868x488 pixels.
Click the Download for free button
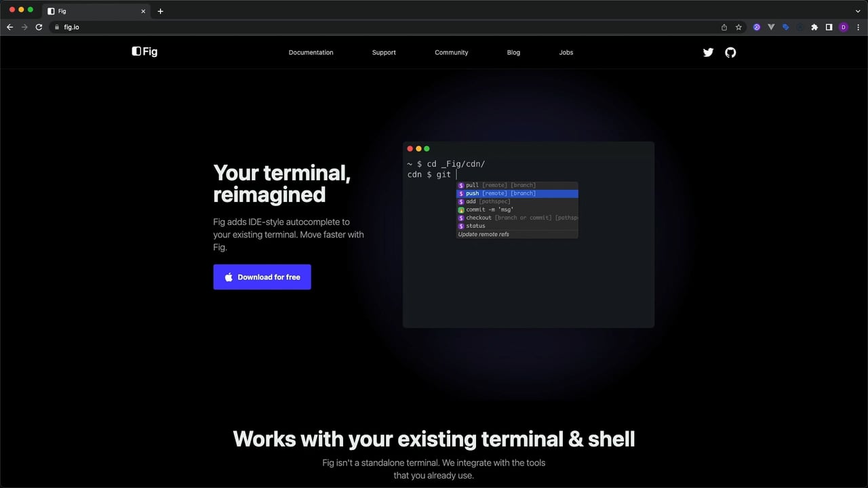tap(262, 277)
